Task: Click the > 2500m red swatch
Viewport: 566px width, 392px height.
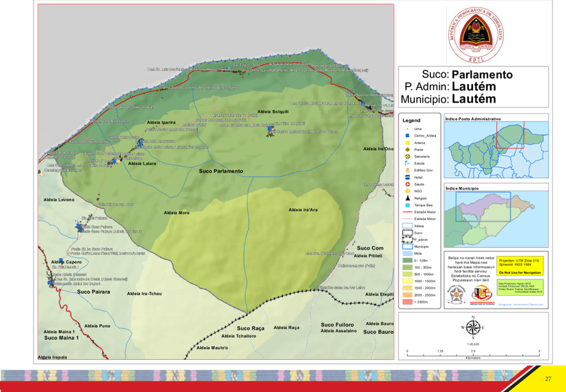Action: (x=407, y=302)
